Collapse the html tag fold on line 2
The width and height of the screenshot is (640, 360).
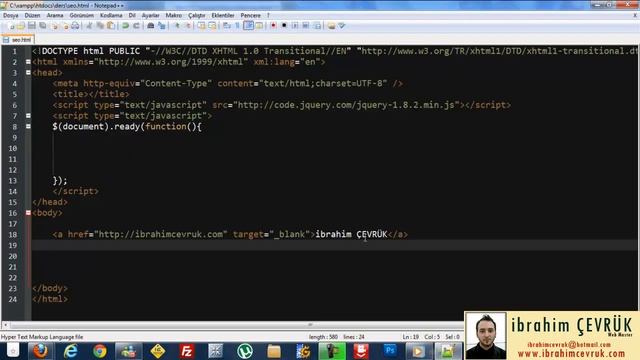(28, 62)
